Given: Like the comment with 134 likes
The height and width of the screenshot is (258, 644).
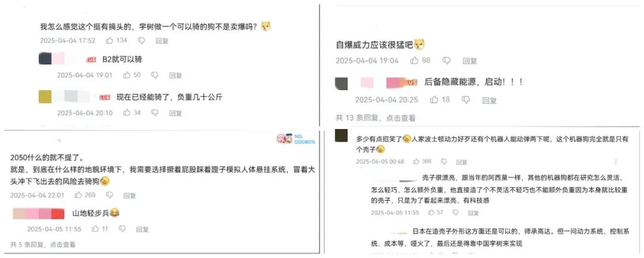Looking at the screenshot, I should click(110, 41).
